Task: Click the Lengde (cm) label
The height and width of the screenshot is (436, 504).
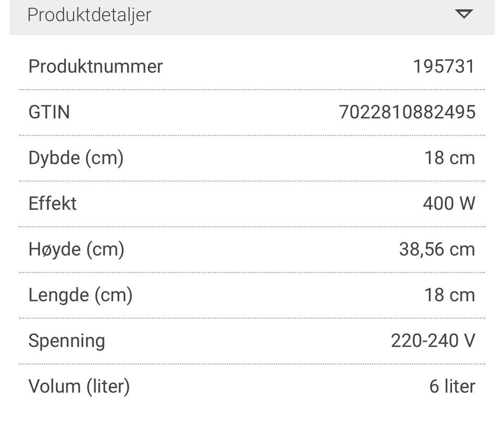Action: tap(80, 295)
